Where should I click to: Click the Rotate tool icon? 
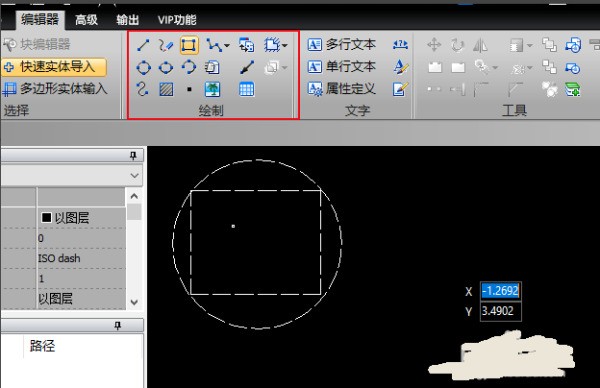pos(457,45)
